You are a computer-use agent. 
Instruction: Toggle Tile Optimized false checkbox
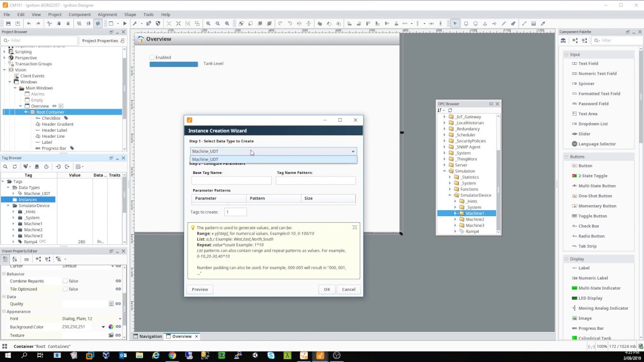click(65, 289)
